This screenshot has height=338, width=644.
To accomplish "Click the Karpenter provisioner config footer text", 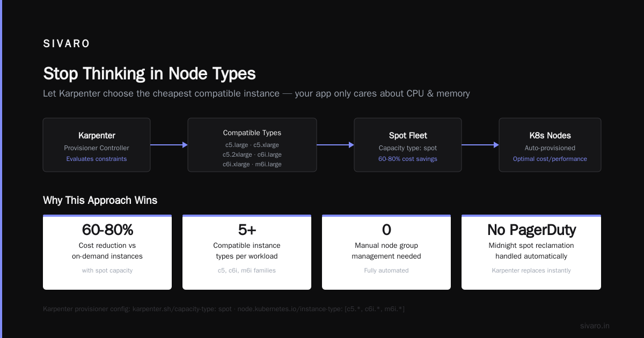I will point(224,309).
